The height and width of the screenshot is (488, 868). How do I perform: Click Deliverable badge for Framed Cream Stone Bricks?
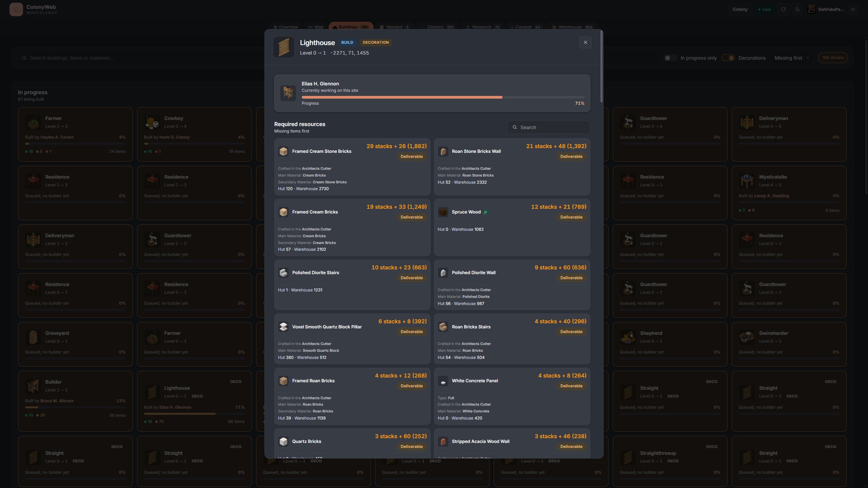point(412,157)
